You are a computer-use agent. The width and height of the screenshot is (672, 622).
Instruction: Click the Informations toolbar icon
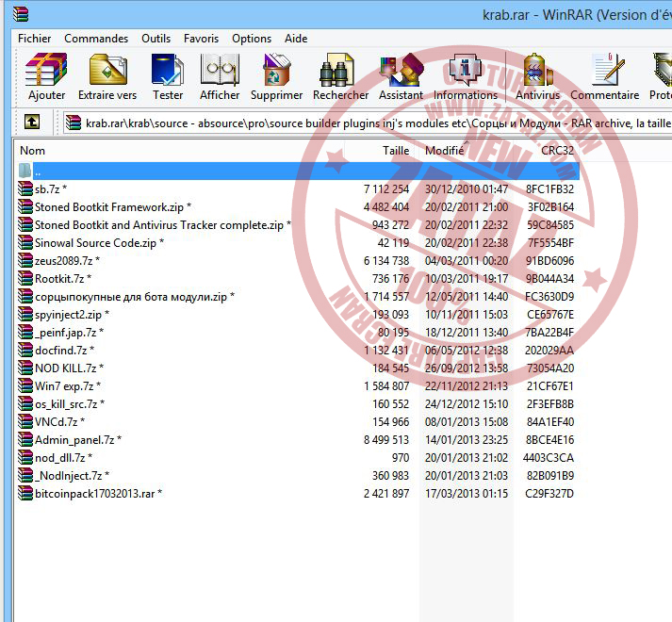(x=465, y=70)
